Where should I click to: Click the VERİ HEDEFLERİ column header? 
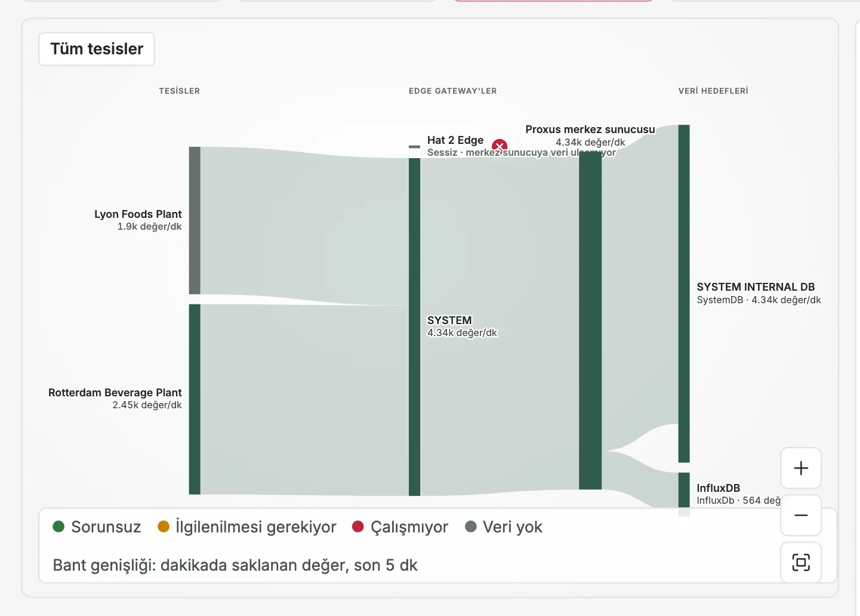pos(713,91)
